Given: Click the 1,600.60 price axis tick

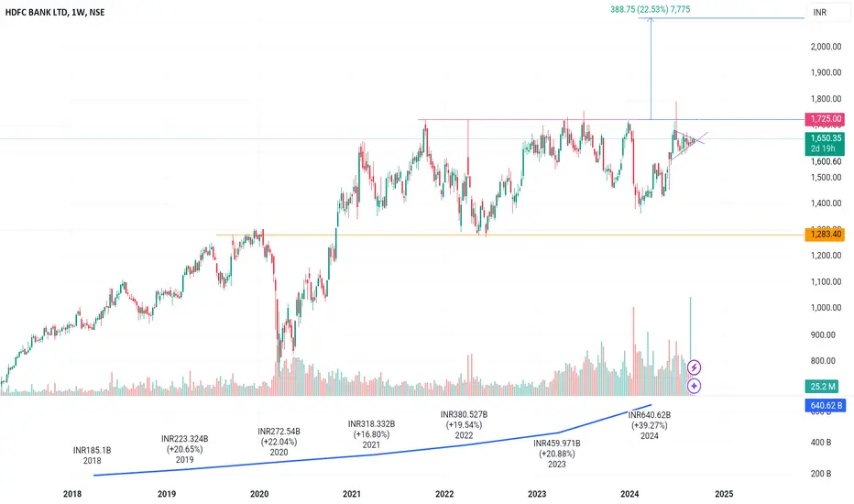Looking at the screenshot, I should 826,161.
